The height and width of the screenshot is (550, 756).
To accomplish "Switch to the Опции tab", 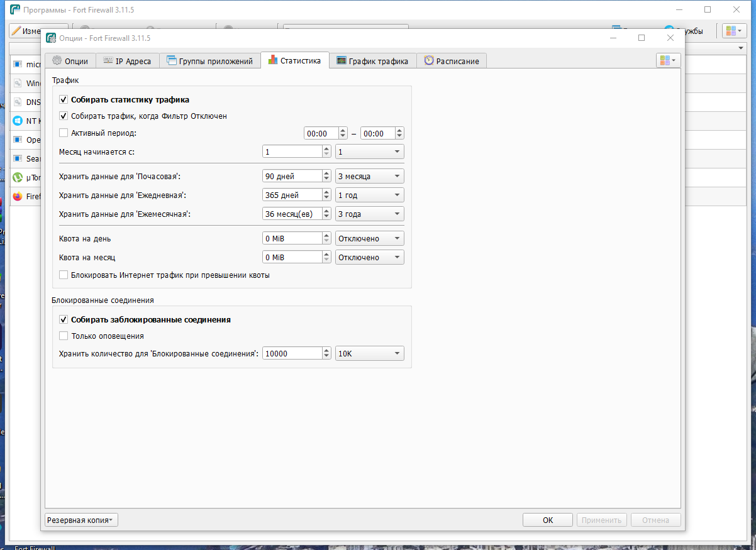I will (69, 61).
